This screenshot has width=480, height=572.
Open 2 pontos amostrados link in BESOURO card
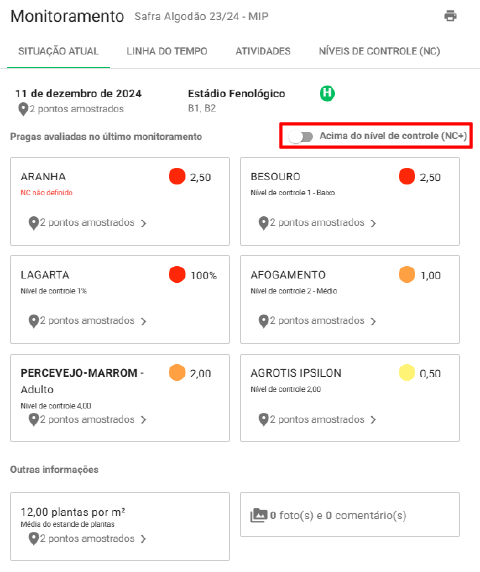coord(317,223)
